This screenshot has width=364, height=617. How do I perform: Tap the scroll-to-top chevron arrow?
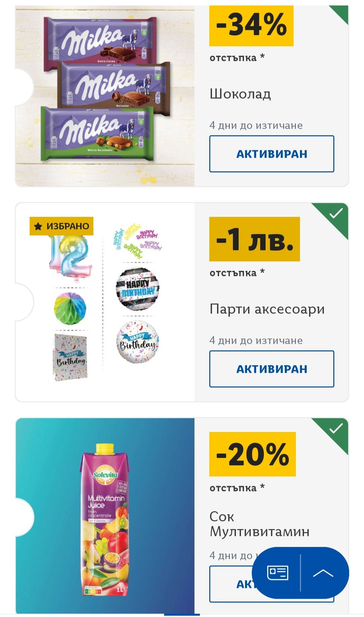323,573
